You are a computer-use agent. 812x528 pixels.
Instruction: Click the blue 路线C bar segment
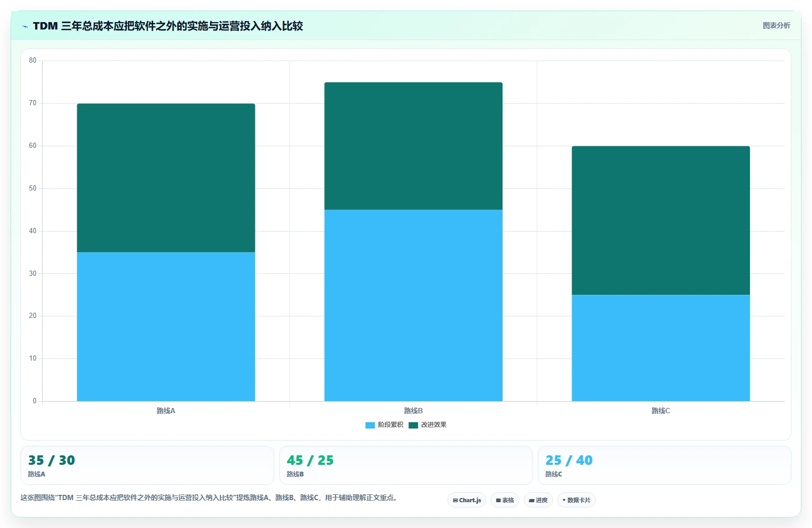[x=660, y=348]
